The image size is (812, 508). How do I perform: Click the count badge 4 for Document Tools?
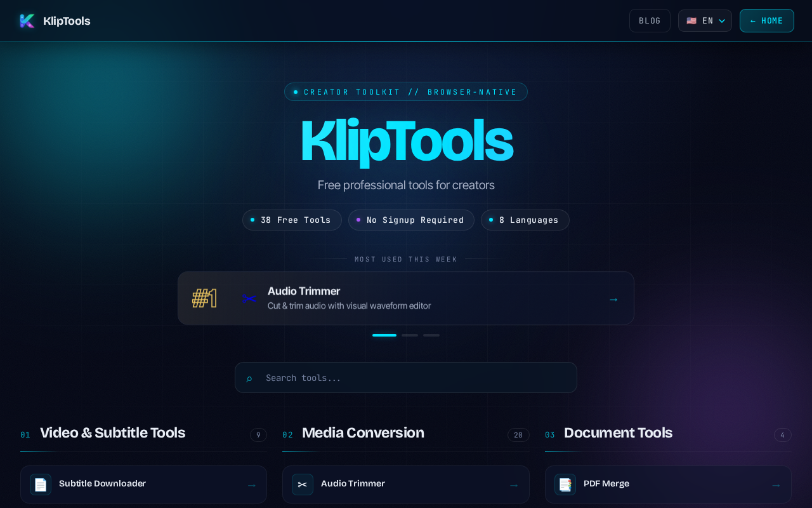[783, 435]
